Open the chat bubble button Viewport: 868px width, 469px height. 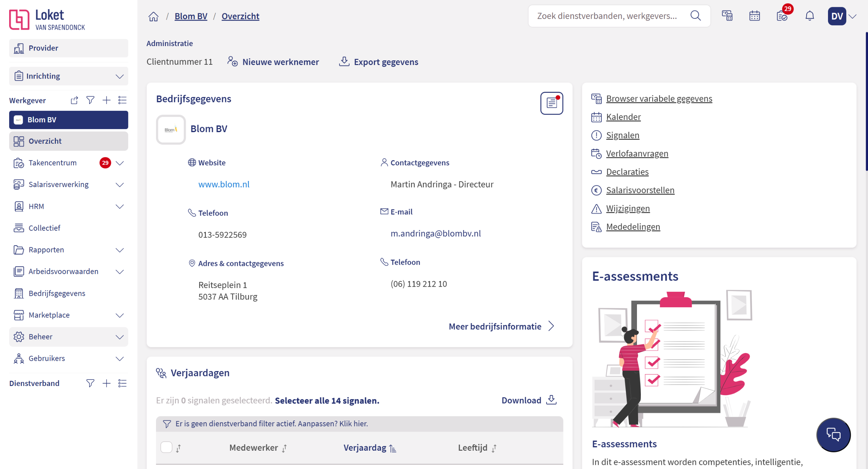pyautogui.click(x=833, y=434)
